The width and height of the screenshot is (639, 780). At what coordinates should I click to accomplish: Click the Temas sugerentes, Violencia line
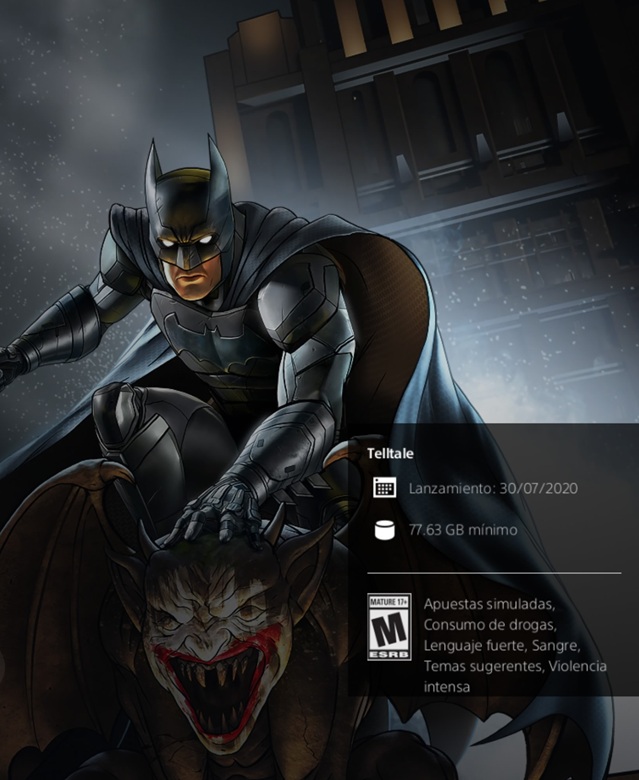click(515, 666)
